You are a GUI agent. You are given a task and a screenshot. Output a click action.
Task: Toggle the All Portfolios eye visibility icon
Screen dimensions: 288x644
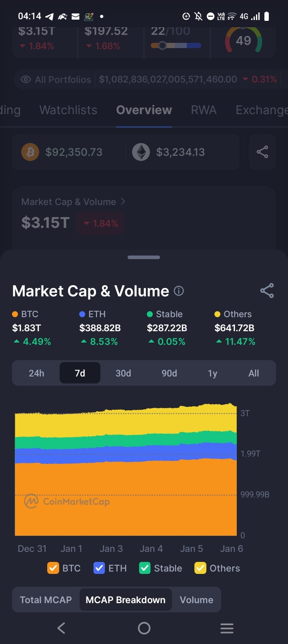coord(26,79)
